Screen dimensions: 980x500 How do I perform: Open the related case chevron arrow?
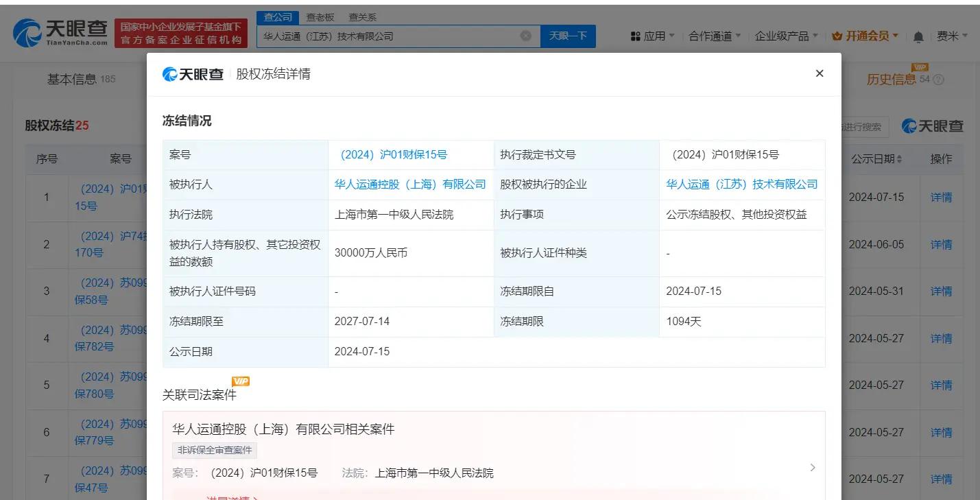[x=813, y=467]
